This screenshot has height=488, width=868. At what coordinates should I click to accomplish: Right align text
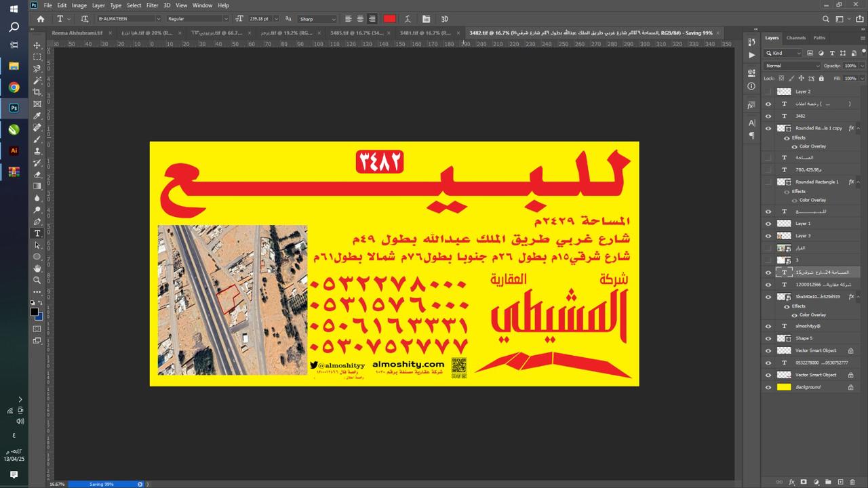372,19
